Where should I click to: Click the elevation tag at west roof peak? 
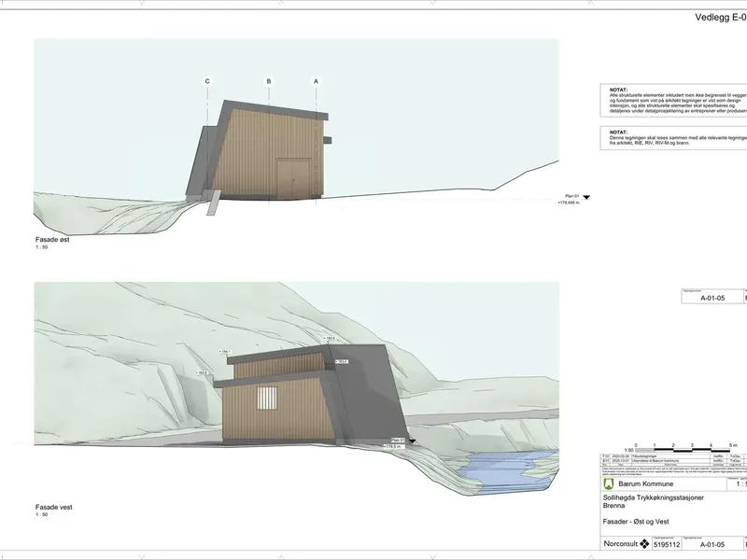[x=330, y=338]
